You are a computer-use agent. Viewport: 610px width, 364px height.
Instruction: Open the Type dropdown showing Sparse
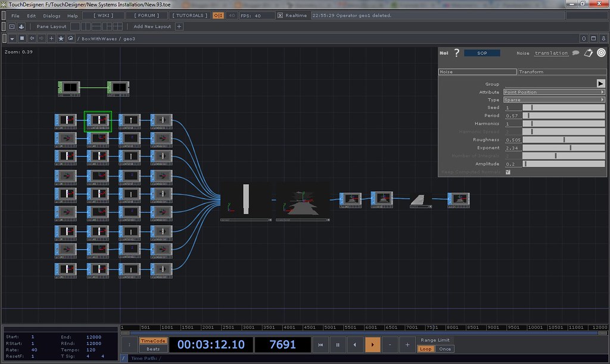(554, 100)
